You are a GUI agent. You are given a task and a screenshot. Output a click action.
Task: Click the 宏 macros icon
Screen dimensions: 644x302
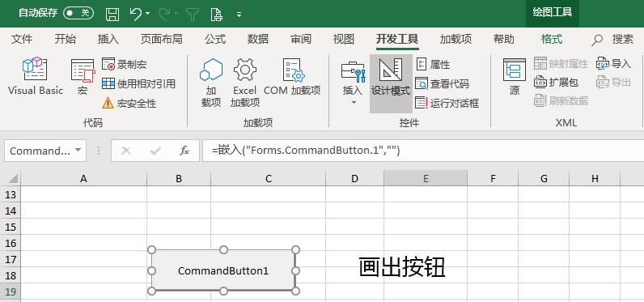coord(83,77)
